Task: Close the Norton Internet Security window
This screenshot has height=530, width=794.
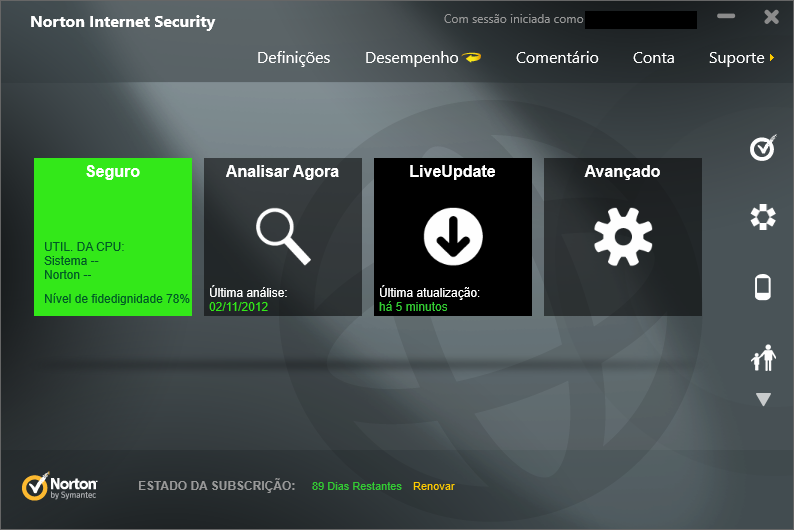Action: (771, 17)
